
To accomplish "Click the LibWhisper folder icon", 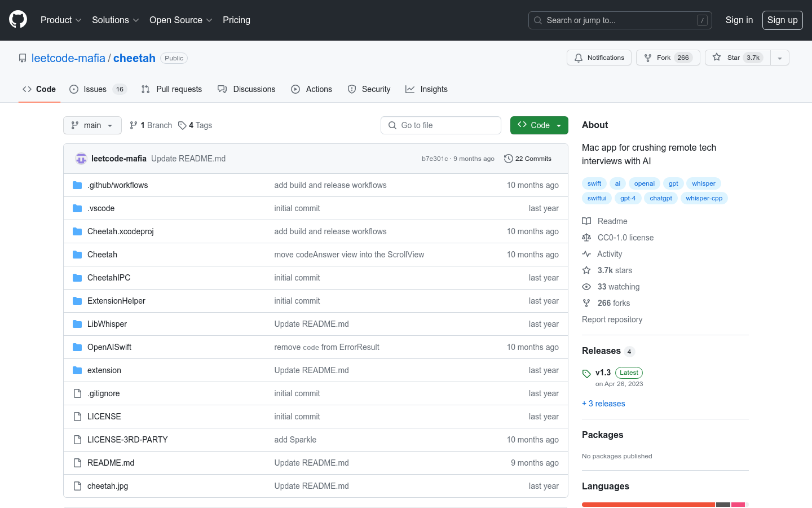I will click(77, 324).
